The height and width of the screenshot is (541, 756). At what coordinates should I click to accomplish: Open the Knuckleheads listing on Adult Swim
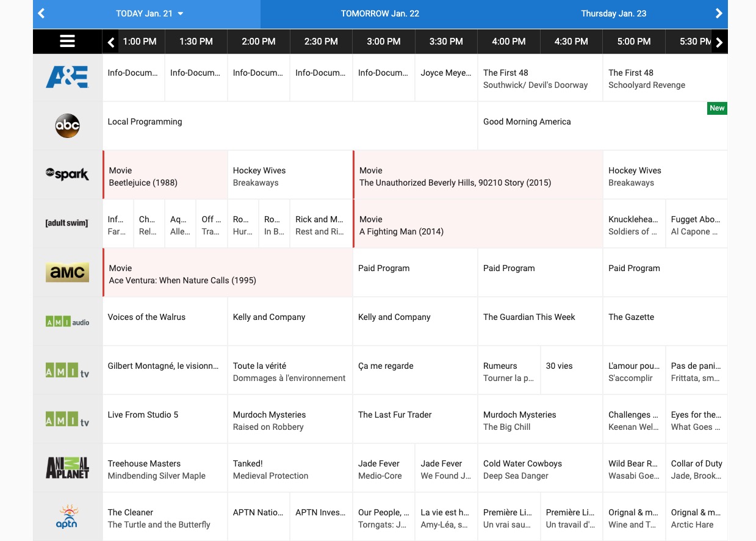click(634, 223)
